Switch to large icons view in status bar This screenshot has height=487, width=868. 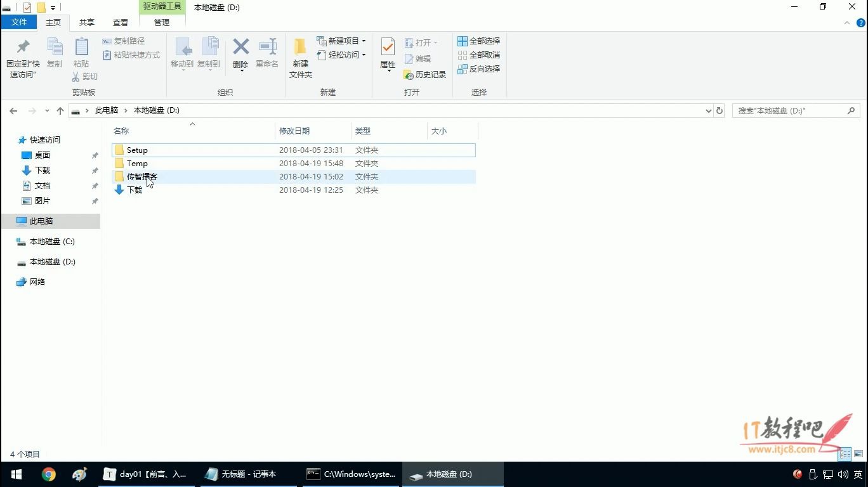858,454
